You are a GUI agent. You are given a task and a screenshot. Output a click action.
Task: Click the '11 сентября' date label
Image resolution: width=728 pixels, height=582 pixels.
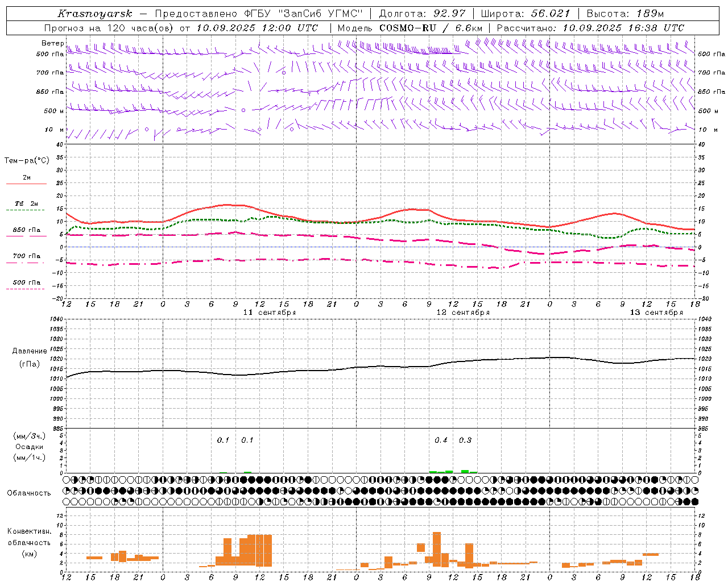pos(270,313)
